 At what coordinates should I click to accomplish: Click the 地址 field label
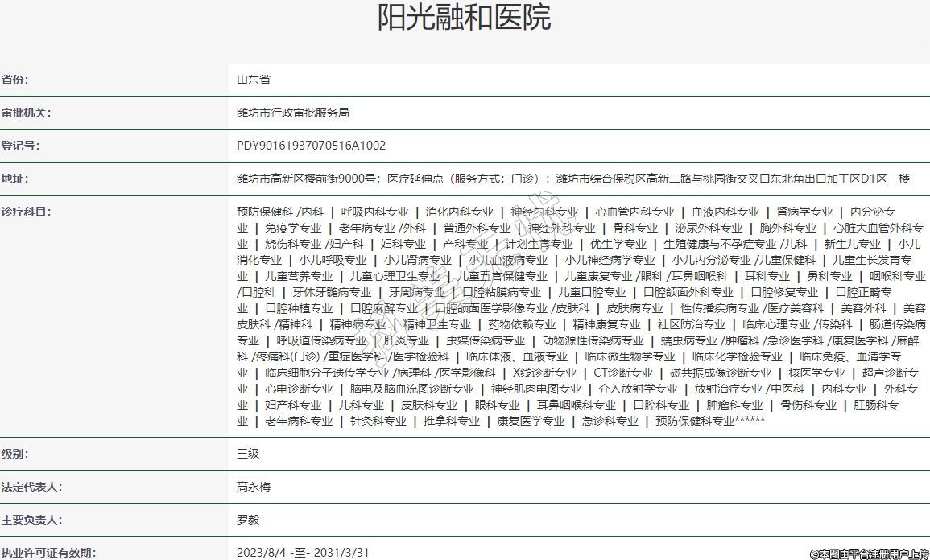[x=14, y=179]
